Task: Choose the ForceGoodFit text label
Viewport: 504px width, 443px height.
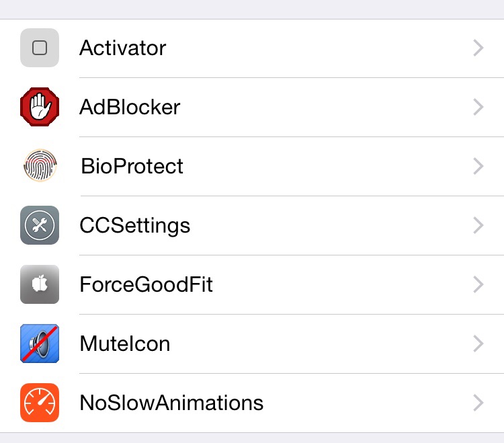Action: pyautogui.click(x=146, y=284)
